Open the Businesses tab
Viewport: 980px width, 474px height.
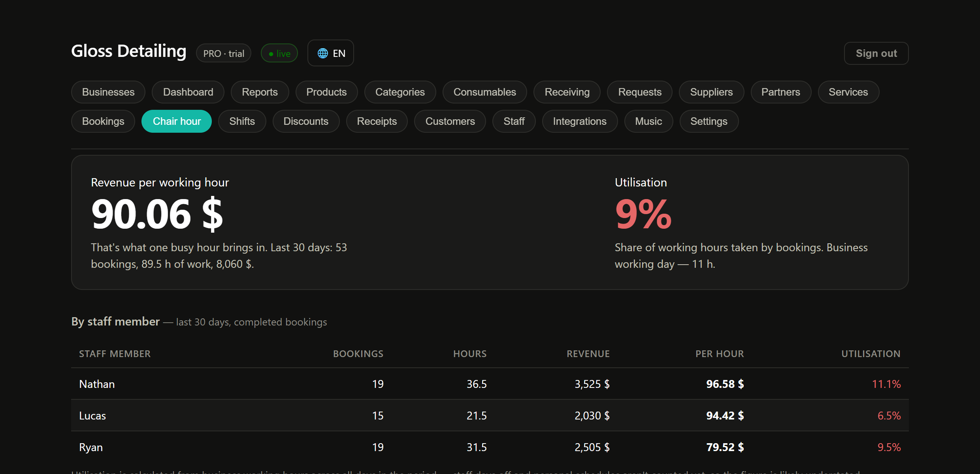click(108, 92)
